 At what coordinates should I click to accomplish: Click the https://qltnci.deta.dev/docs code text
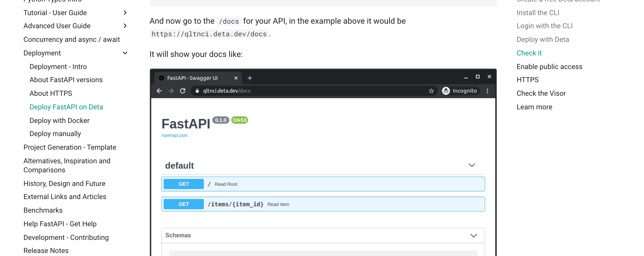pyautogui.click(x=209, y=34)
